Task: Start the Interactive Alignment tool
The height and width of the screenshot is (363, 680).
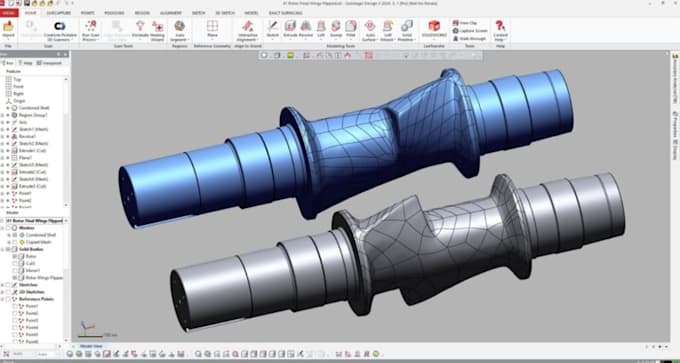Action: [x=247, y=30]
